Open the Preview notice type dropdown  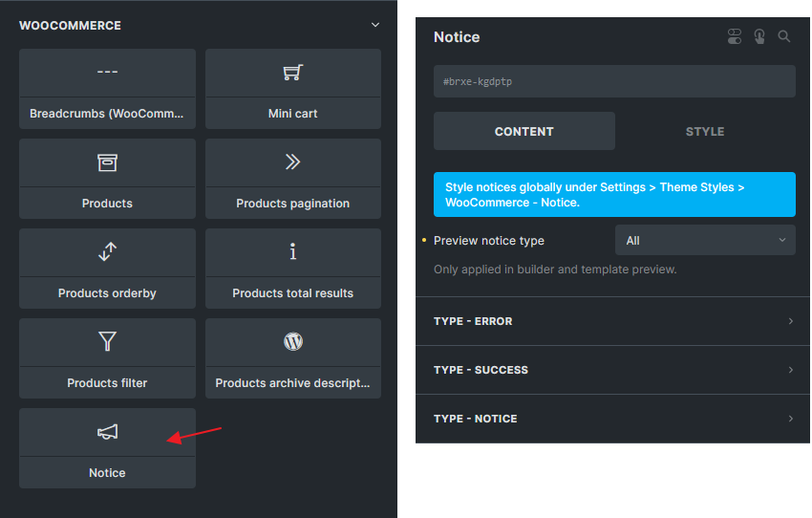pos(705,241)
